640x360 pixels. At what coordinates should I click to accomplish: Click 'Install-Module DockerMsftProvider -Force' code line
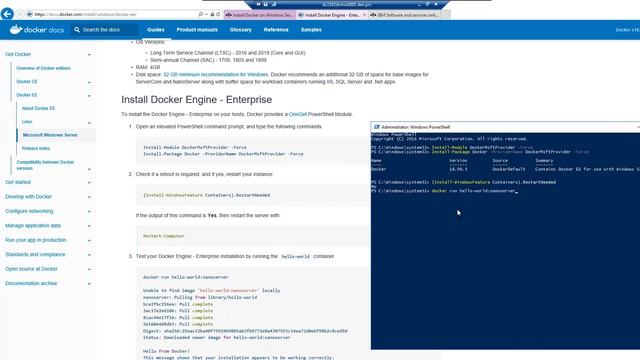point(195,147)
